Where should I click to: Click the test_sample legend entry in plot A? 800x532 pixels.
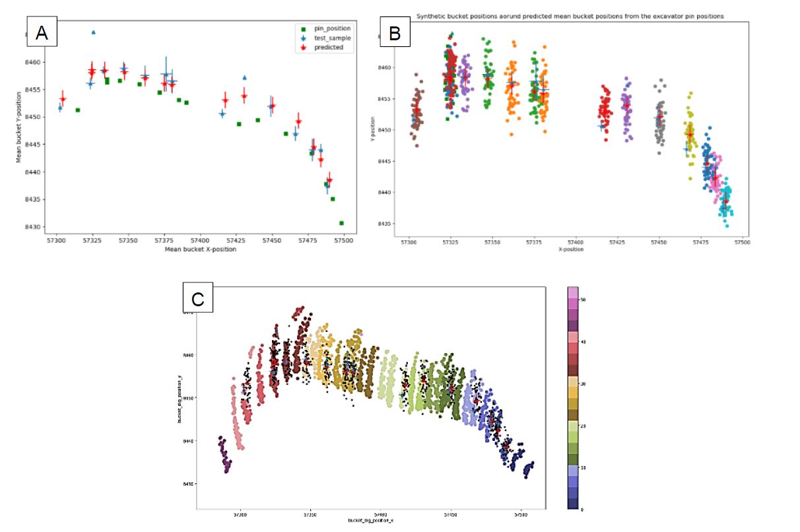click(x=323, y=38)
